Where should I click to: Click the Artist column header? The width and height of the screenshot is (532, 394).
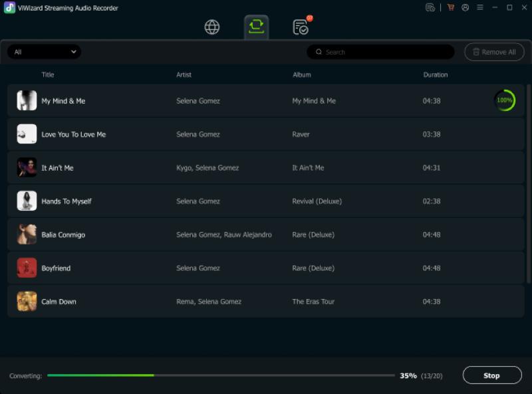click(x=184, y=74)
